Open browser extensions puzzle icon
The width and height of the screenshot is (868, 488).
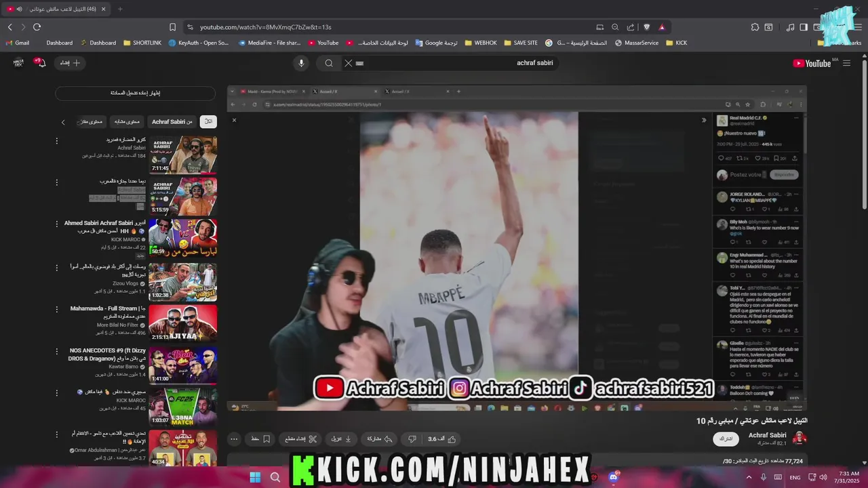pos(755,27)
